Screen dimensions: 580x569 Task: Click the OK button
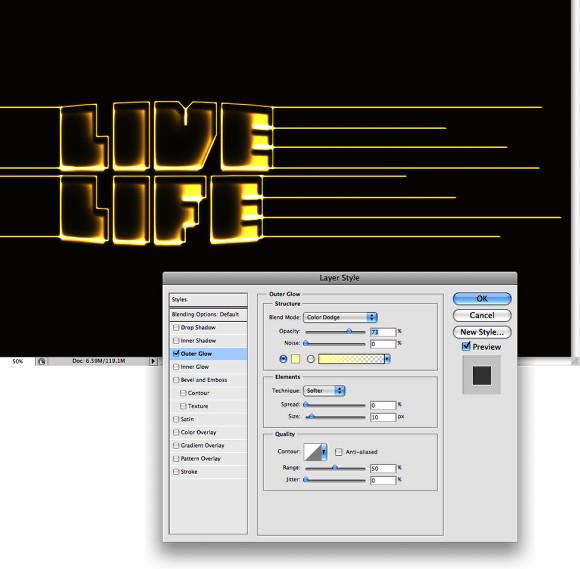(482, 299)
